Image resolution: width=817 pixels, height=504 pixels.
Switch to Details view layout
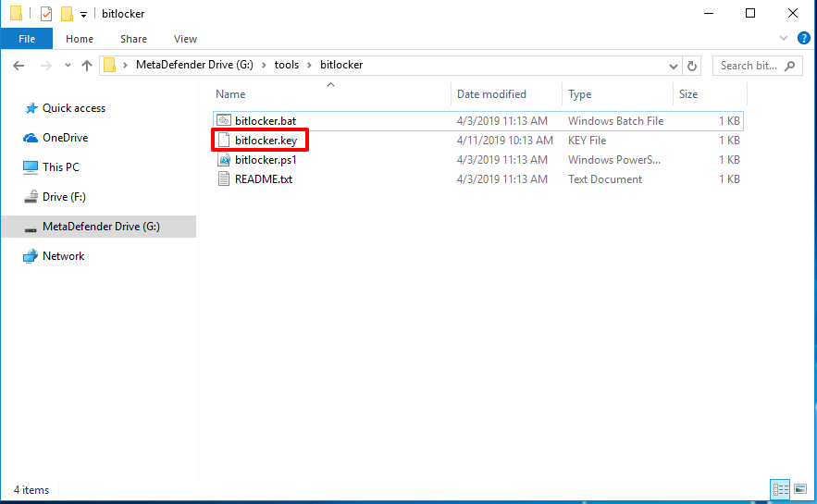pyautogui.click(x=780, y=489)
